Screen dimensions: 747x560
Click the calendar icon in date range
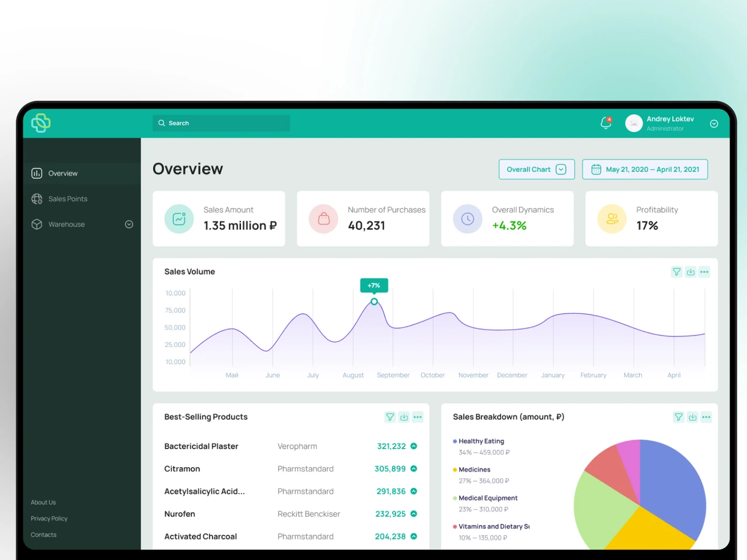pos(596,169)
